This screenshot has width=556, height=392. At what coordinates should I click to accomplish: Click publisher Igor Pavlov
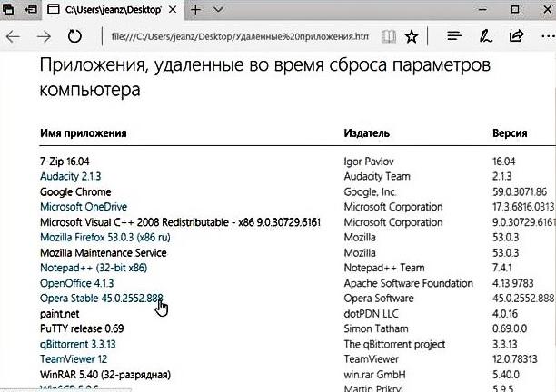369,162
